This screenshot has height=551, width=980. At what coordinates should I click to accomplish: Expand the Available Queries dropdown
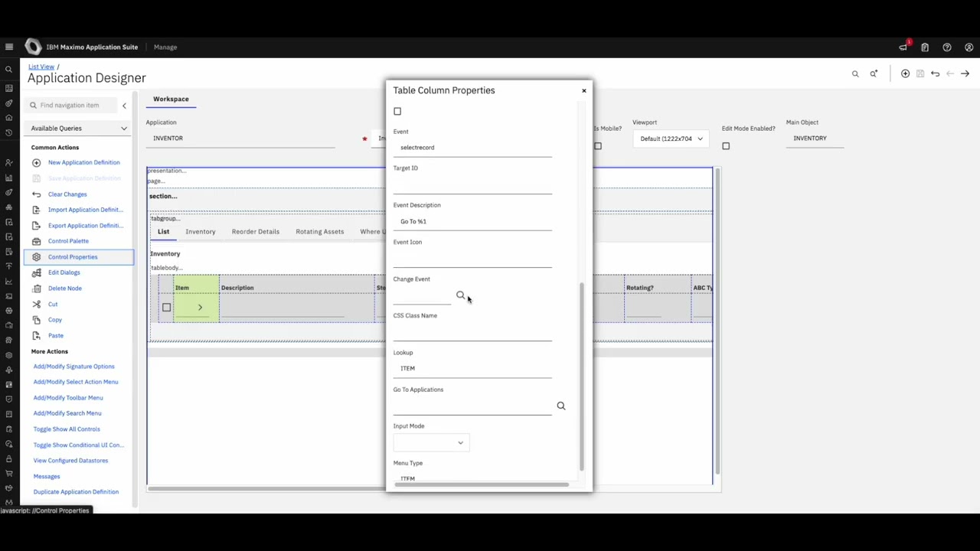pos(79,129)
